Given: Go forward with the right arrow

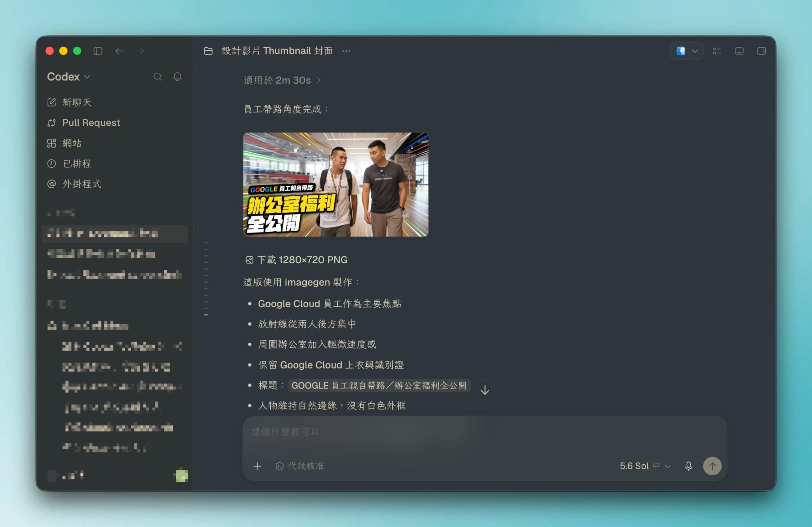Looking at the screenshot, I should pyautogui.click(x=140, y=51).
